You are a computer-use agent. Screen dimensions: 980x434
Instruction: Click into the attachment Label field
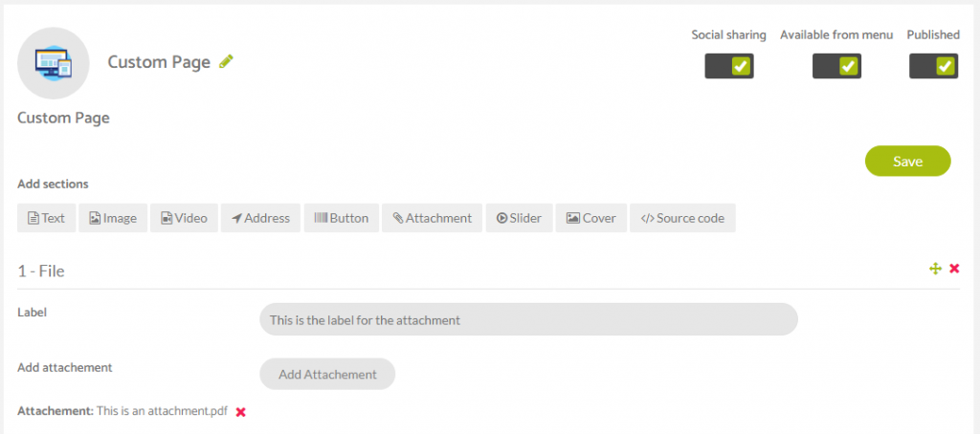(528, 319)
